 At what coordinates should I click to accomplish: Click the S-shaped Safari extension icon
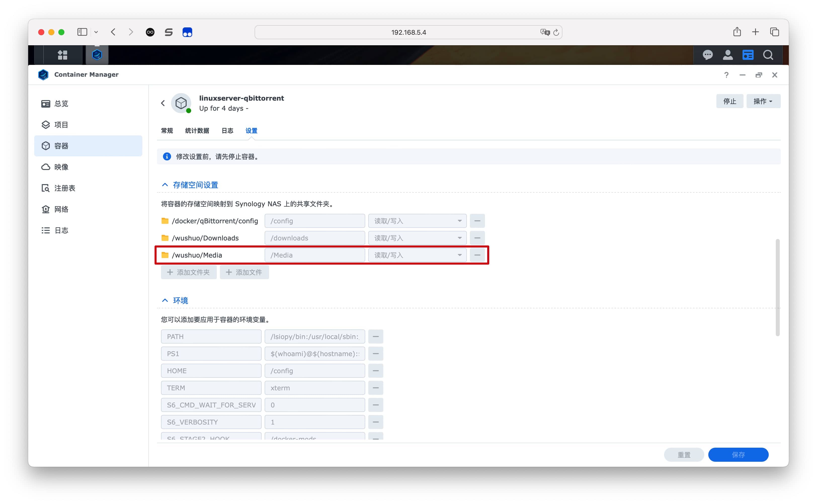pos(169,32)
